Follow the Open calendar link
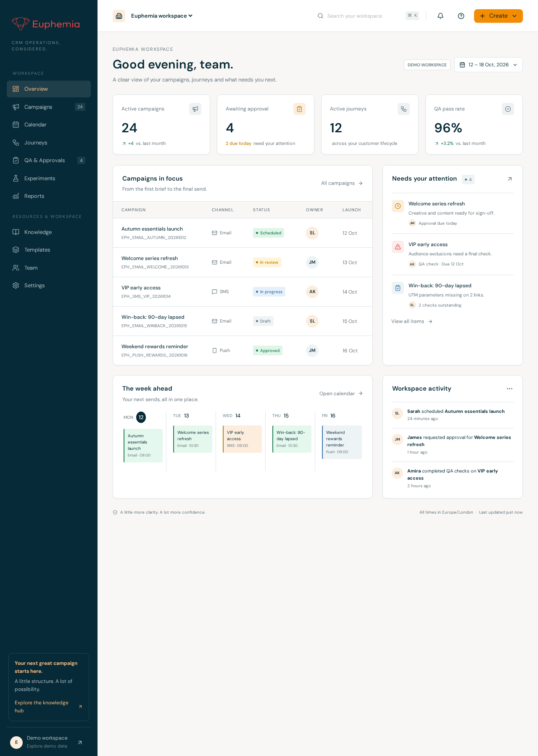The width and height of the screenshot is (538, 756). (x=341, y=394)
